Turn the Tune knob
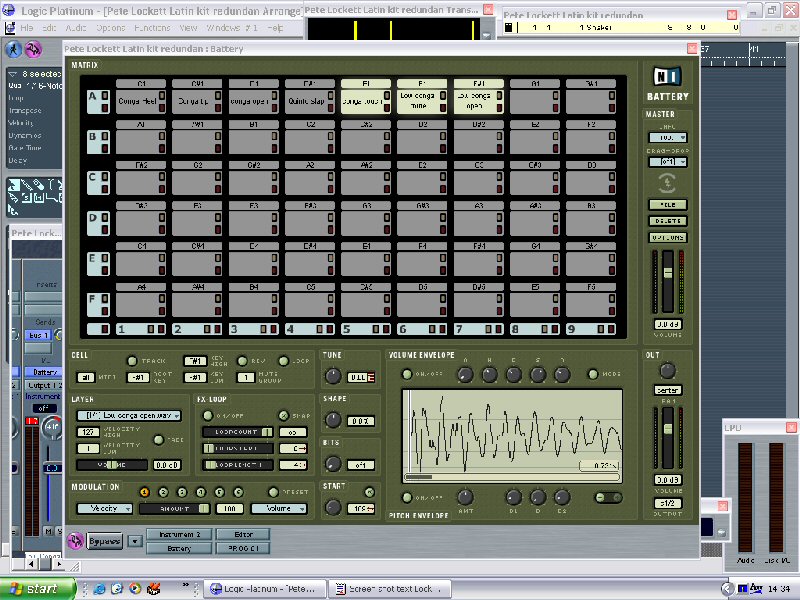800x600 pixels. tap(333, 376)
